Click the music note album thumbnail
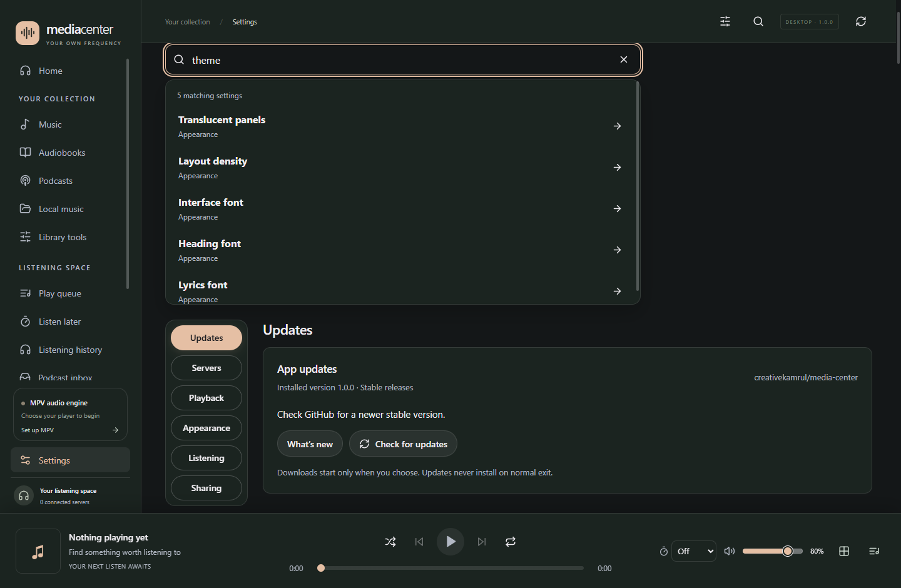This screenshot has width=901, height=588. coord(38,551)
